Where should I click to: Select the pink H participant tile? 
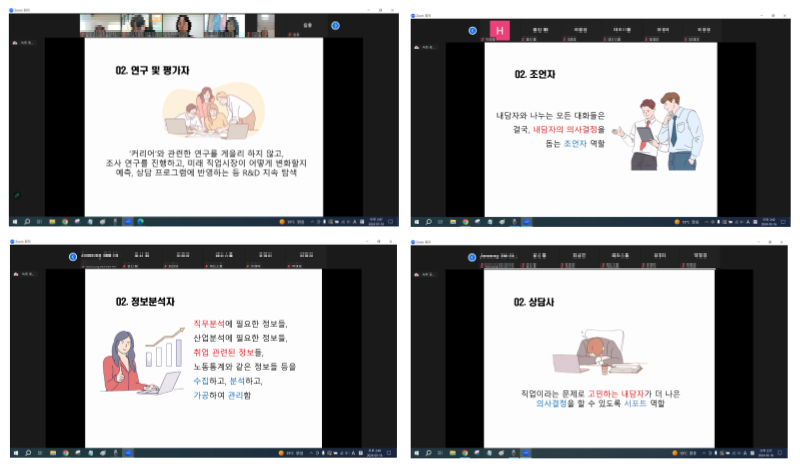(500, 31)
